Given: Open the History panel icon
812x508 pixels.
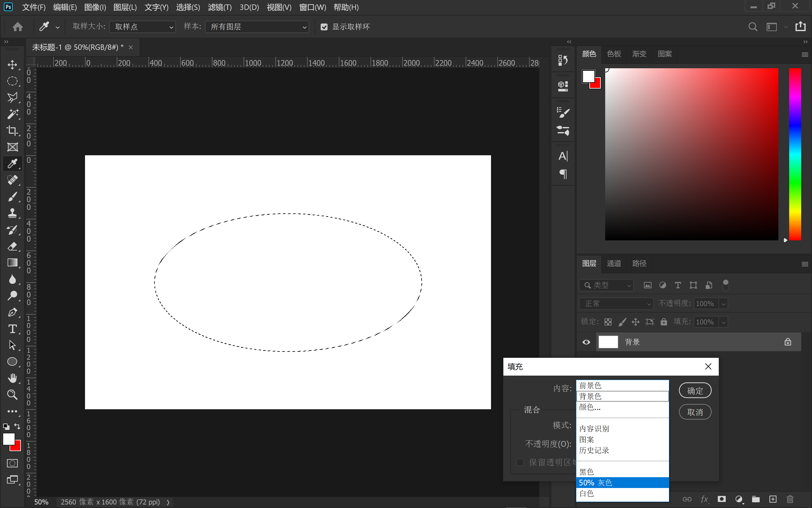Looking at the screenshot, I should [563, 60].
